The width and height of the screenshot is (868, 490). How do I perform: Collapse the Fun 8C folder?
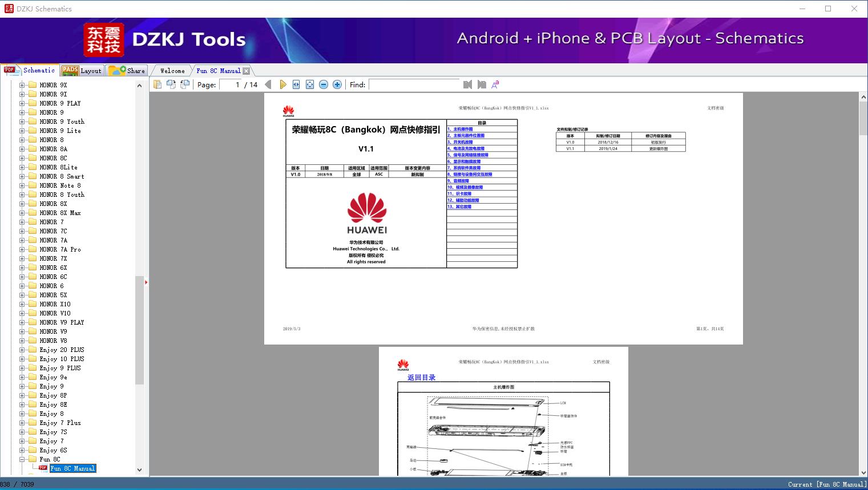[x=22, y=459]
